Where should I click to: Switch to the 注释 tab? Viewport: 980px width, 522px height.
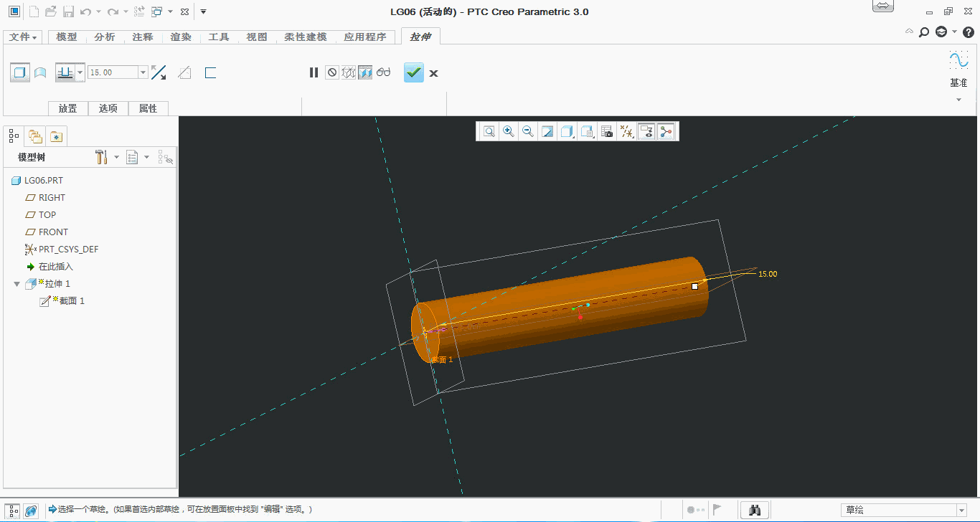[x=143, y=37]
